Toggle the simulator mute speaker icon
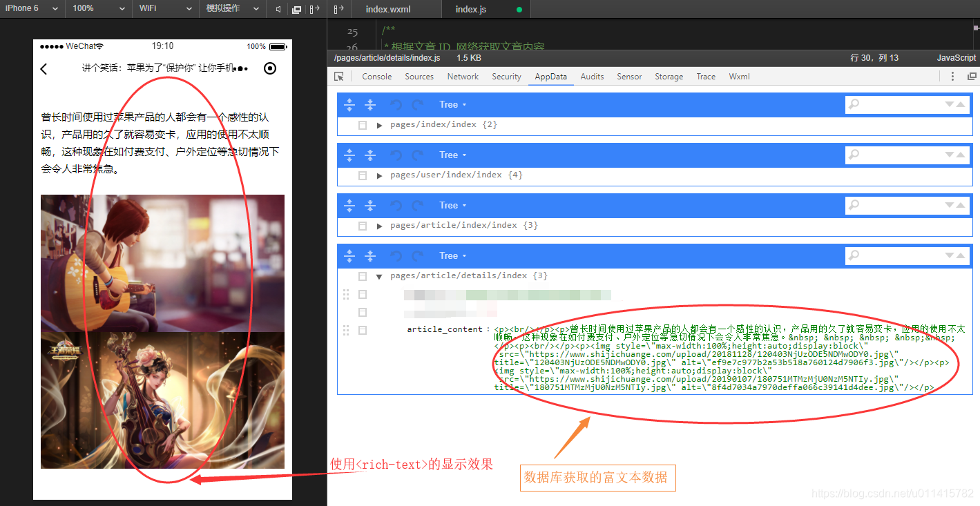The image size is (980, 506). tap(278, 9)
